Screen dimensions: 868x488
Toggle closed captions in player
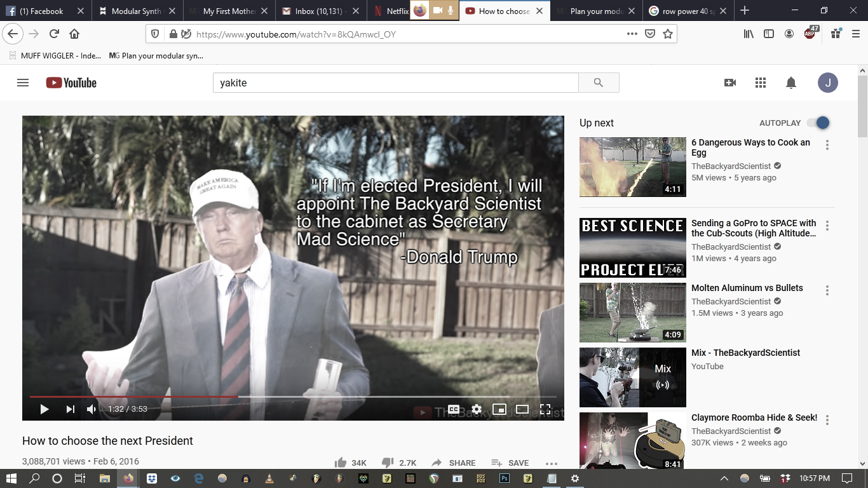coord(454,409)
